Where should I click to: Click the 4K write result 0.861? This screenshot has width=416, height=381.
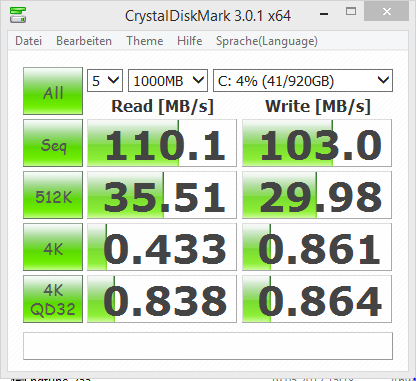click(x=317, y=247)
